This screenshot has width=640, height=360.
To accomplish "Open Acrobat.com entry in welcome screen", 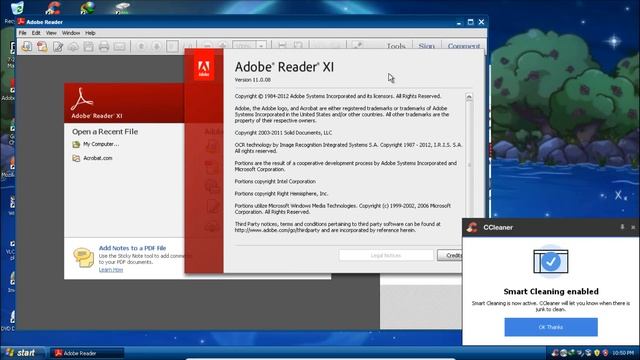I will (x=98, y=158).
